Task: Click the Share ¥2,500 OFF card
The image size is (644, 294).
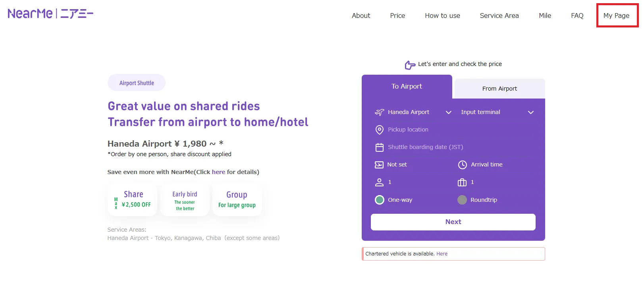Action: 133,200
